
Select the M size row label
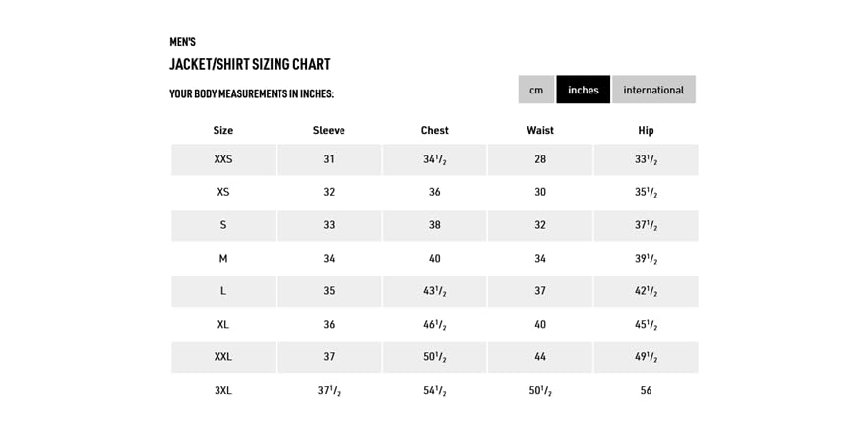click(223, 258)
